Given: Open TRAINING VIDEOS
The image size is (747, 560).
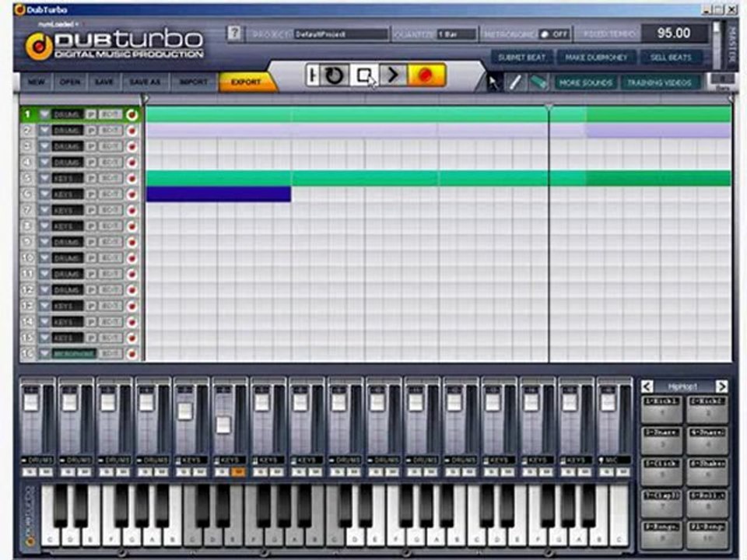Looking at the screenshot, I should (659, 83).
